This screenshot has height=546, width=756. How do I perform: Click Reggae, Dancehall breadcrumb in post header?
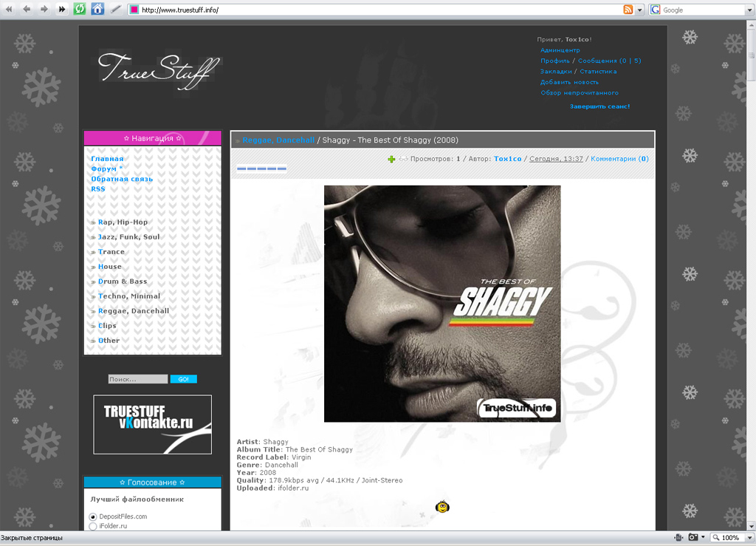coord(278,140)
